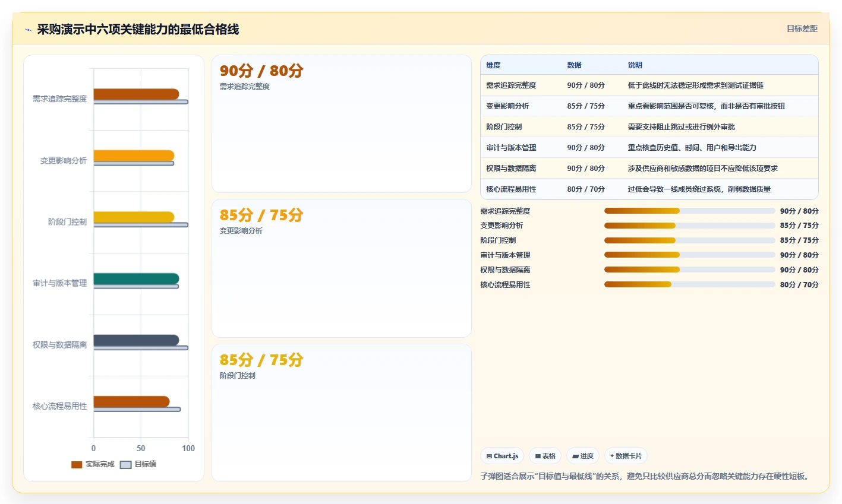The image size is (842, 504).
Task: Select the 数据卡片 chip
Action: point(626,456)
